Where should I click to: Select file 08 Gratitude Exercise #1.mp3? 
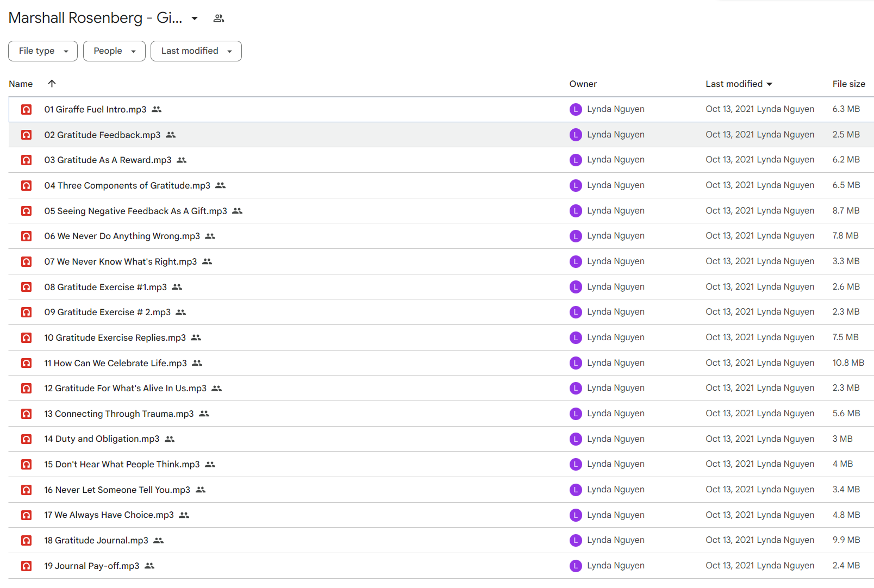tap(441, 287)
